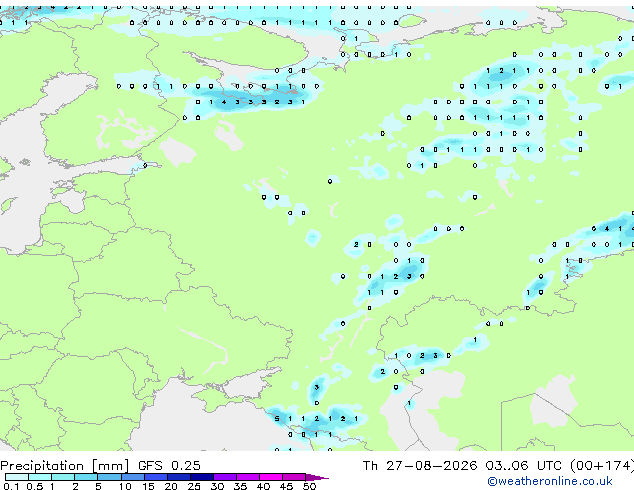Image resolution: width=634 pixels, height=490 pixels.
Task: Click the 30 mm purple legend swatch
Action: pos(225,477)
